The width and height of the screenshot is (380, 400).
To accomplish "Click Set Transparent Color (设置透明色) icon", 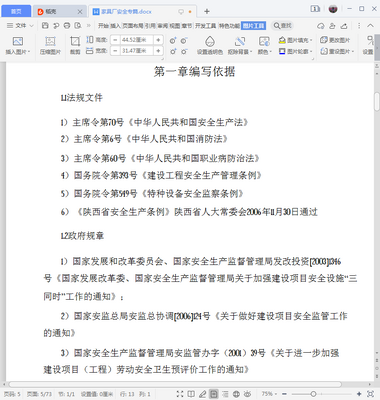I will click(x=210, y=41).
